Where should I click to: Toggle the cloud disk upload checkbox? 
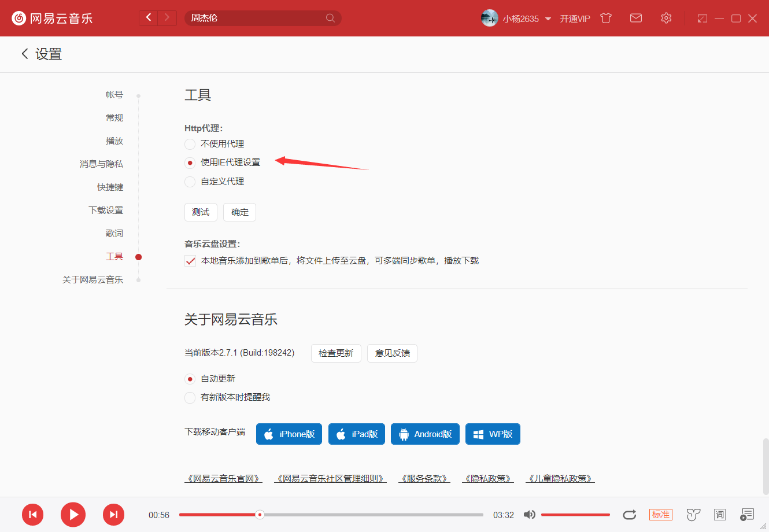190,261
